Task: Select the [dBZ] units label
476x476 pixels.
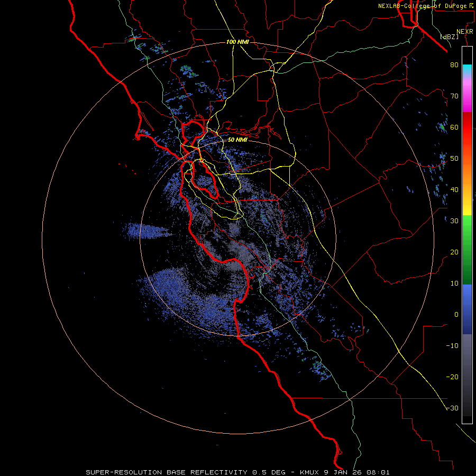Action: [x=449, y=36]
